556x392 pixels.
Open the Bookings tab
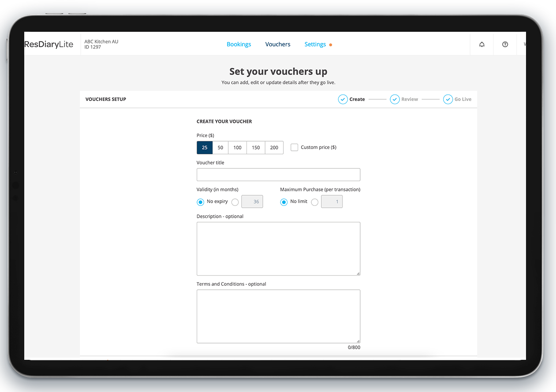point(239,45)
